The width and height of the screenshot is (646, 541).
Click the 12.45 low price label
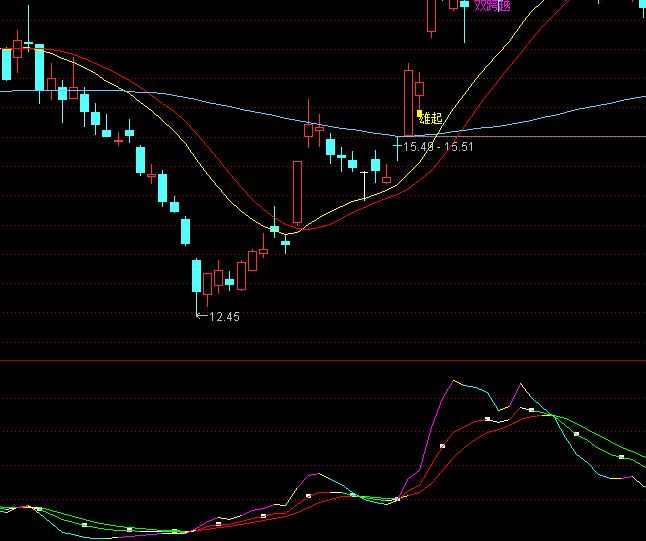click(x=223, y=317)
